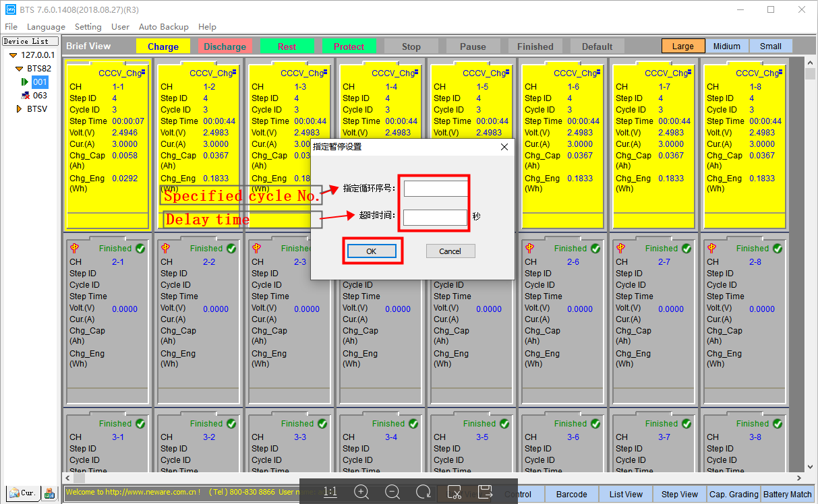Switch to the List View tab

(626, 494)
